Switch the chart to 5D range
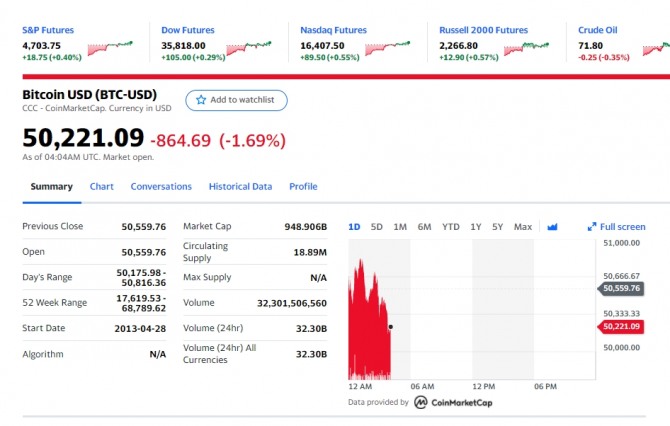Screen dimensions: 670x426 [377, 227]
